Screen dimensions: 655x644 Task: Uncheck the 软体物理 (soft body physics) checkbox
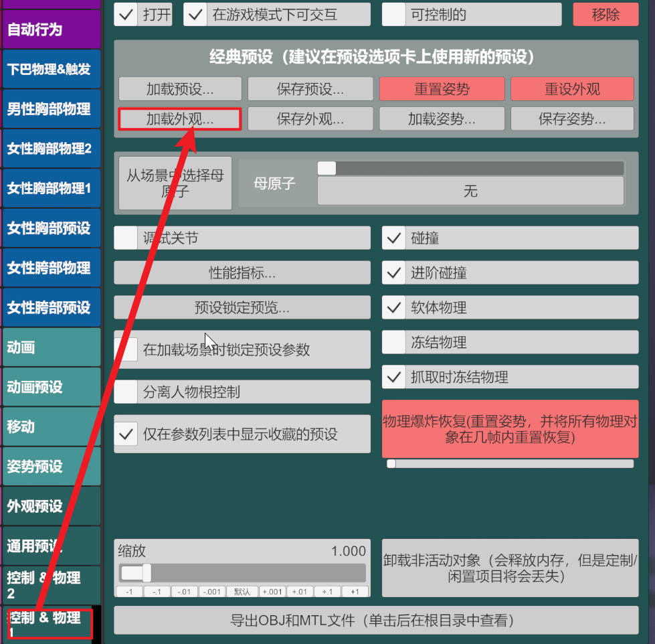[395, 308]
